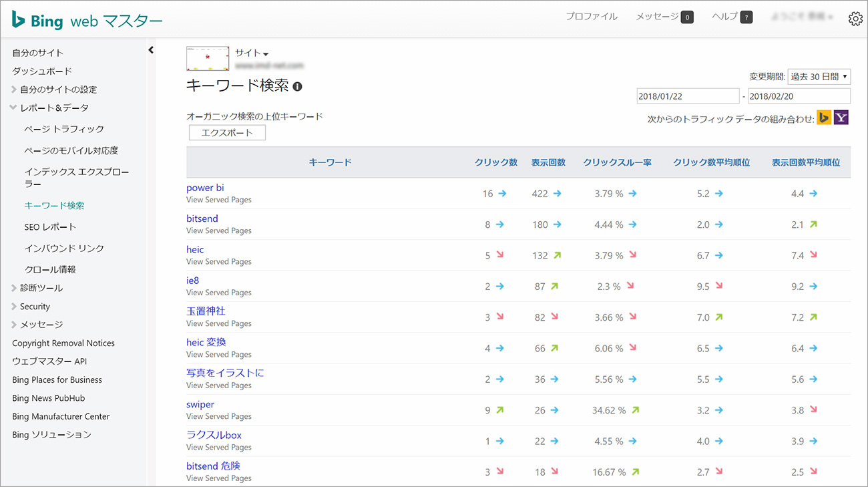Click end date field 2018/02/20
Viewport: 868px width, 487px height.
pos(799,96)
